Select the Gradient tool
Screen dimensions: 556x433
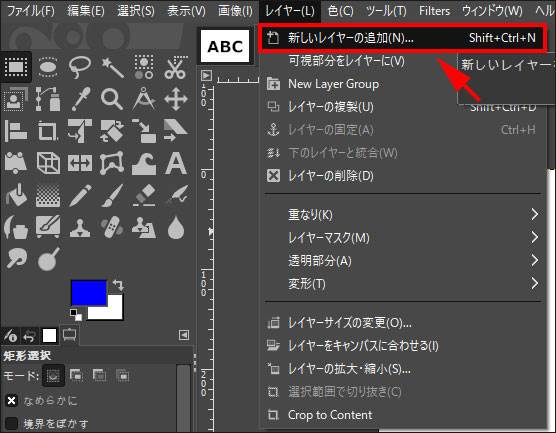click(x=48, y=195)
